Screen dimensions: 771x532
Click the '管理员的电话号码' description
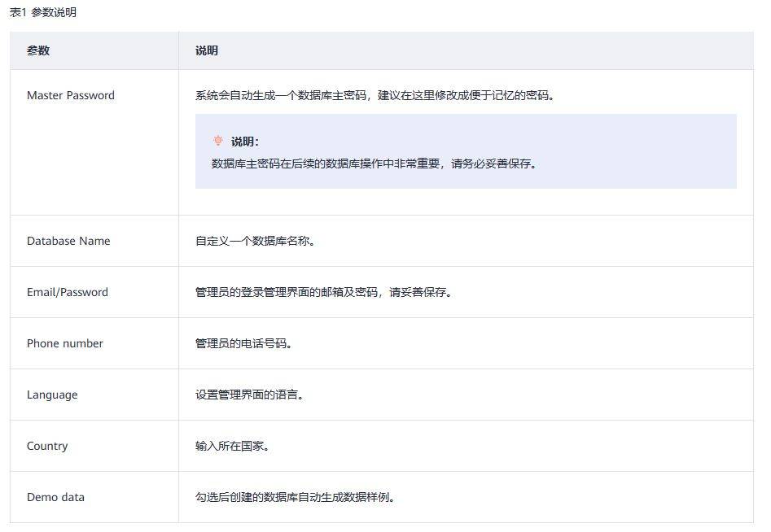click(x=243, y=343)
